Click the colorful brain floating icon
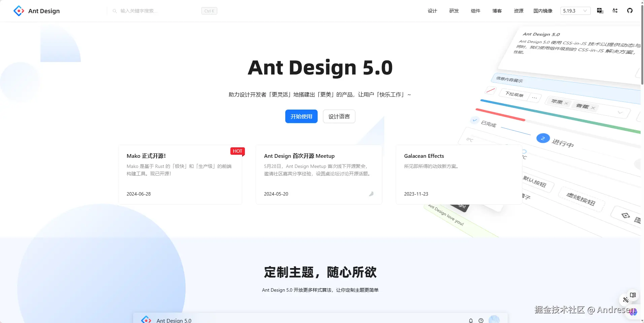This screenshot has height=323, width=644. (633, 312)
